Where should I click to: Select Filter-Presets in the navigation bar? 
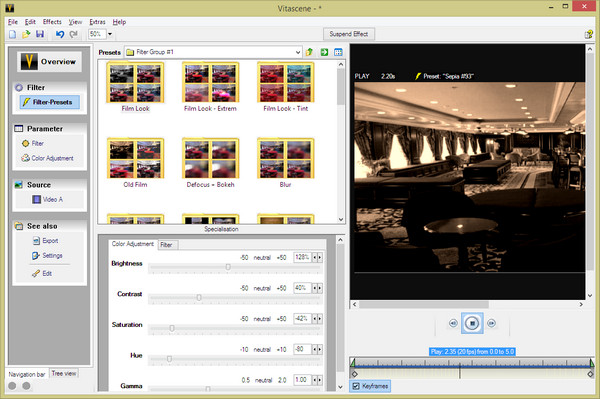(50, 102)
